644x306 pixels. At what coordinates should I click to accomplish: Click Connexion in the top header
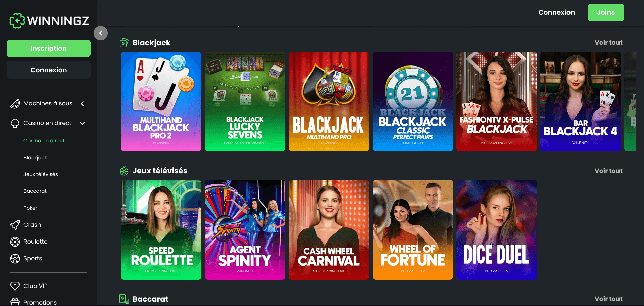click(556, 12)
